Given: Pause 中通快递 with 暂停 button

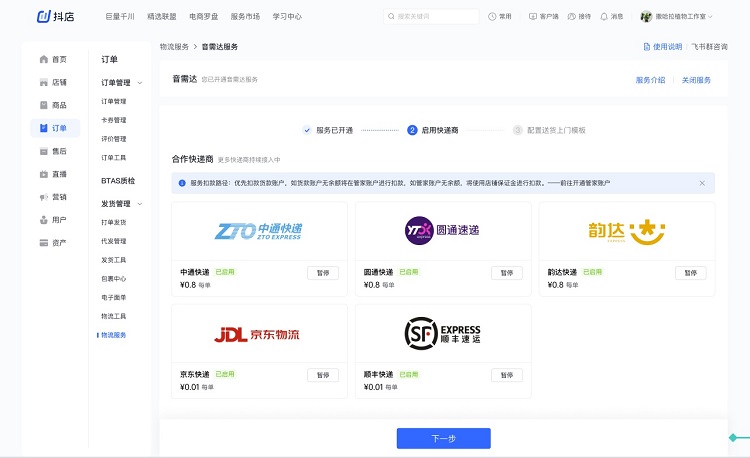Looking at the screenshot, I should tap(322, 273).
